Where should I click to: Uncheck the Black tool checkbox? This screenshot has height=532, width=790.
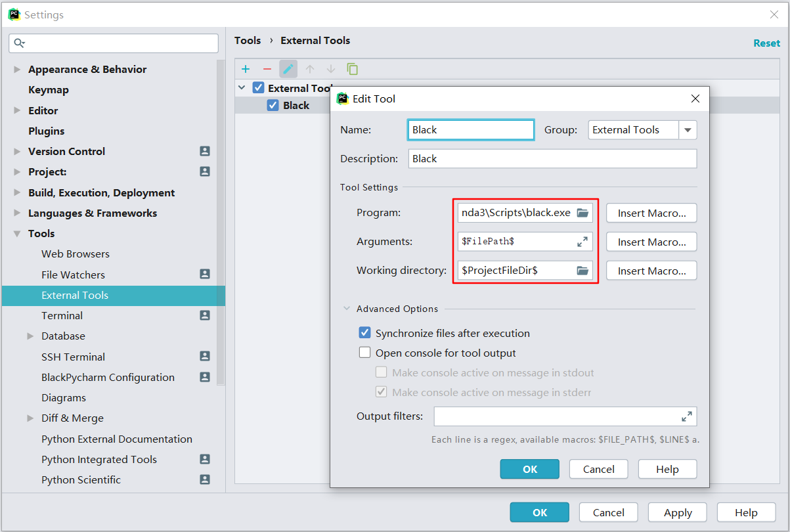coord(273,105)
